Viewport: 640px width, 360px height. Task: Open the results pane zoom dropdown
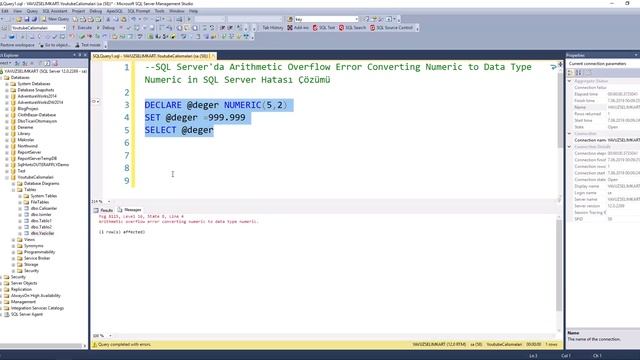(109, 336)
